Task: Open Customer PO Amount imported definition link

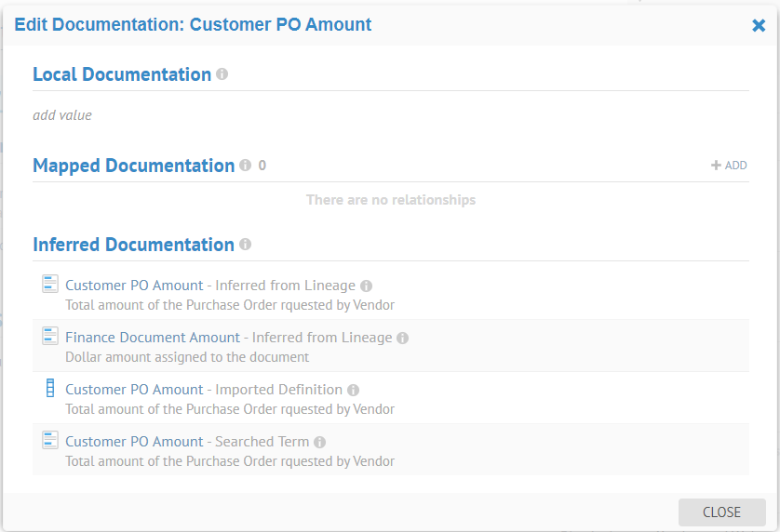Action: click(x=134, y=390)
